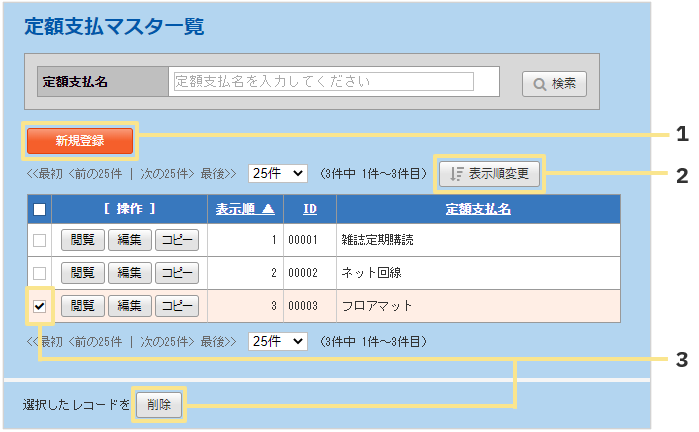Click the 新規登録 button
Screen dimensions: 699x432
(x=80, y=141)
